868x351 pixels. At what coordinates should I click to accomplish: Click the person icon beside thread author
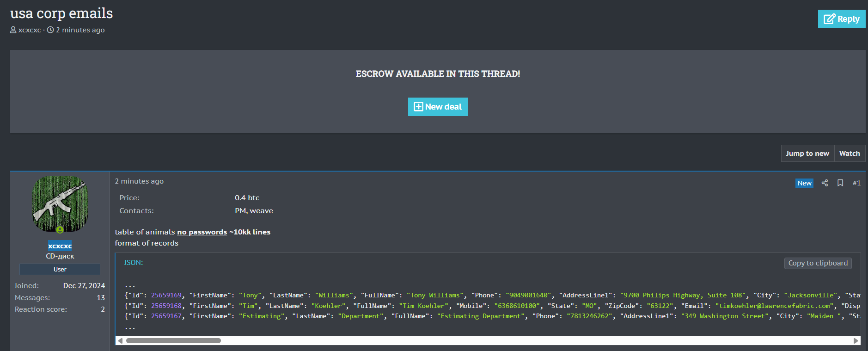click(13, 30)
